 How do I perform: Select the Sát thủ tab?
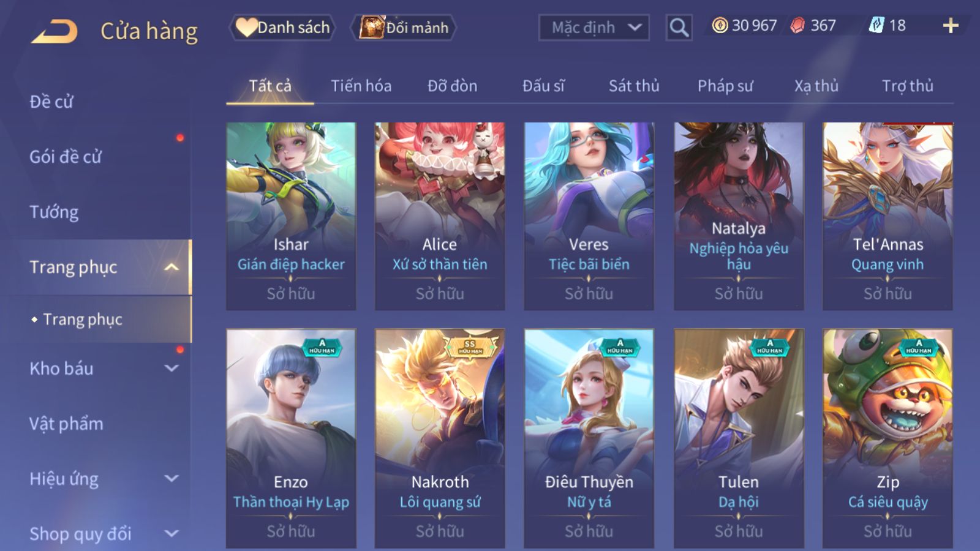634,86
